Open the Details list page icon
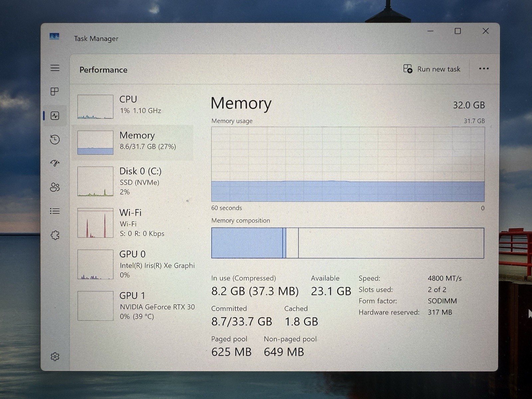The width and height of the screenshot is (532, 399). (x=55, y=211)
